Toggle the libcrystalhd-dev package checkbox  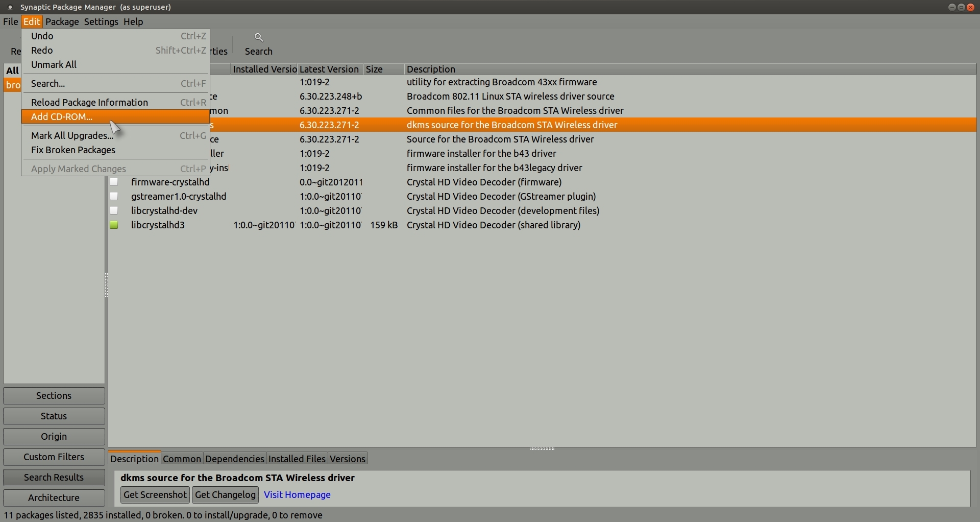coord(114,210)
